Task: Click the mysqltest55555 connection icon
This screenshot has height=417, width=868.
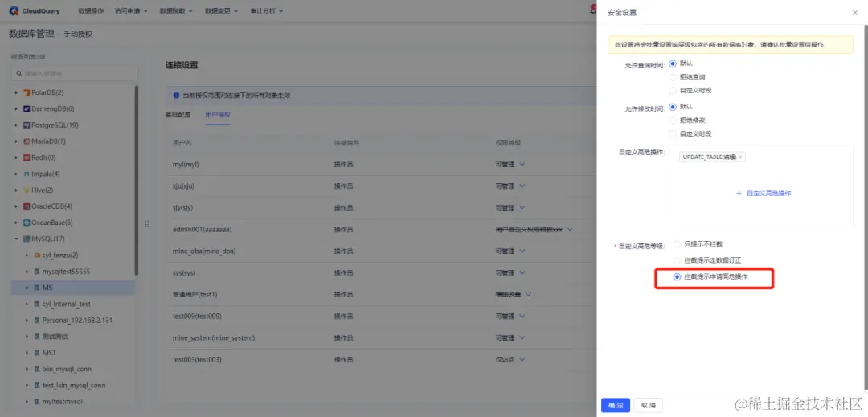Action: pos(37,272)
